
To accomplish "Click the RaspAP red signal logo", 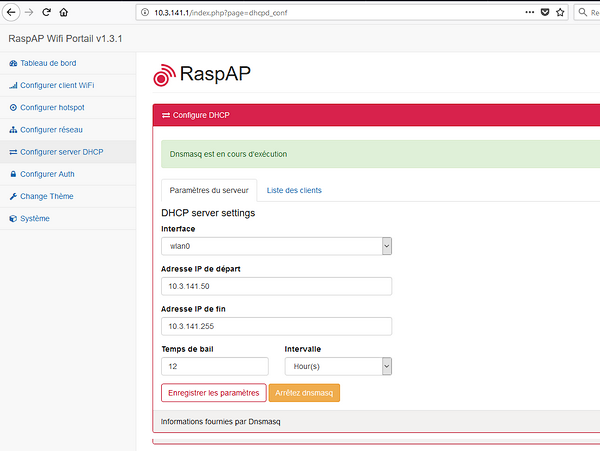I will point(164,75).
